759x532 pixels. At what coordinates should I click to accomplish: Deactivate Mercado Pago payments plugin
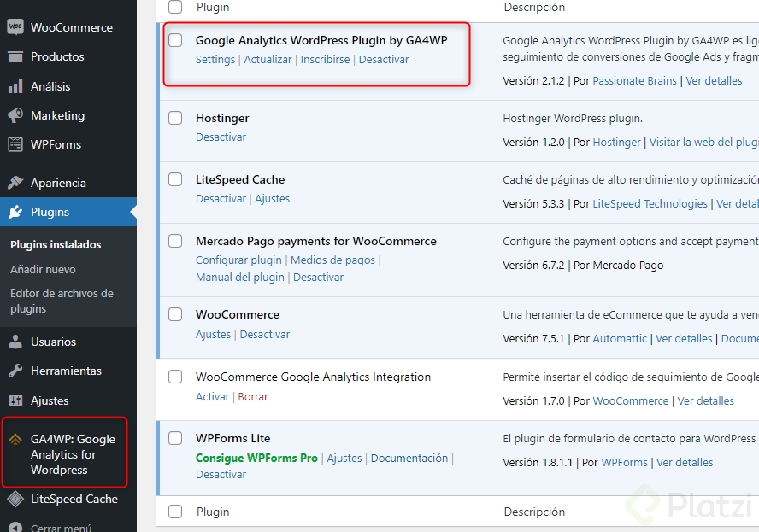click(x=318, y=278)
